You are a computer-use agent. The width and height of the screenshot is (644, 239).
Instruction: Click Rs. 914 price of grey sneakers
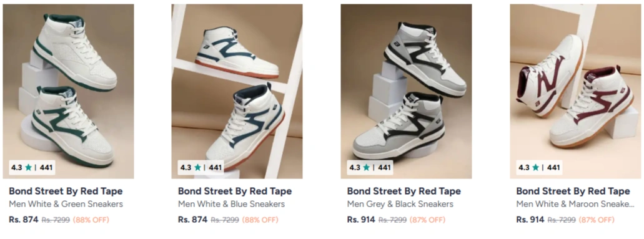[361, 220]
